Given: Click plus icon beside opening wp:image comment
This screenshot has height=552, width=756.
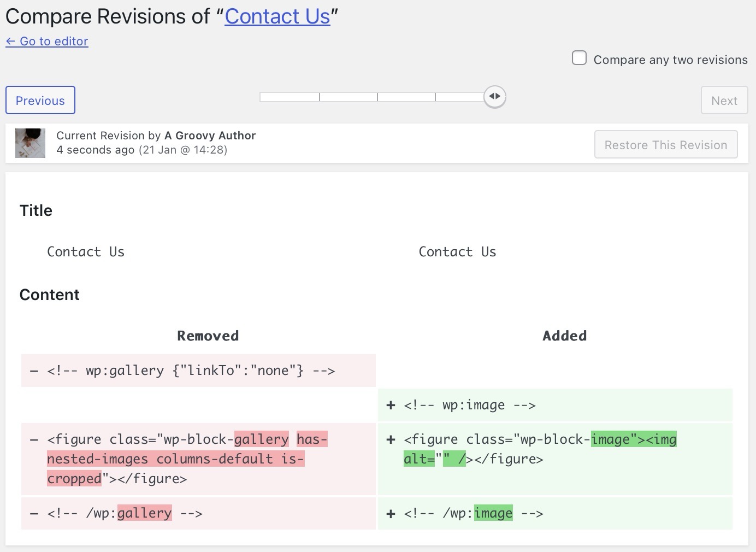Looking at the screenshot, I should point(391,406).
